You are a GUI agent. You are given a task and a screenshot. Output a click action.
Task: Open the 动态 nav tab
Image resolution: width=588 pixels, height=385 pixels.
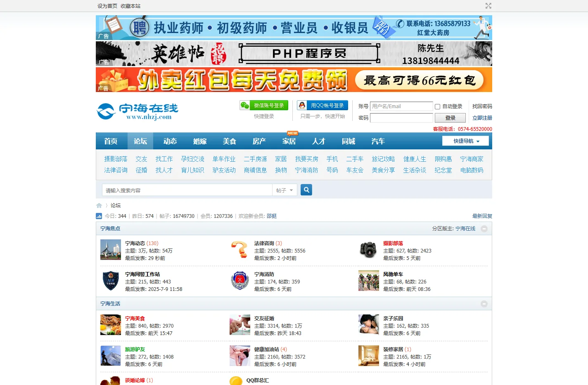point(170,141)
